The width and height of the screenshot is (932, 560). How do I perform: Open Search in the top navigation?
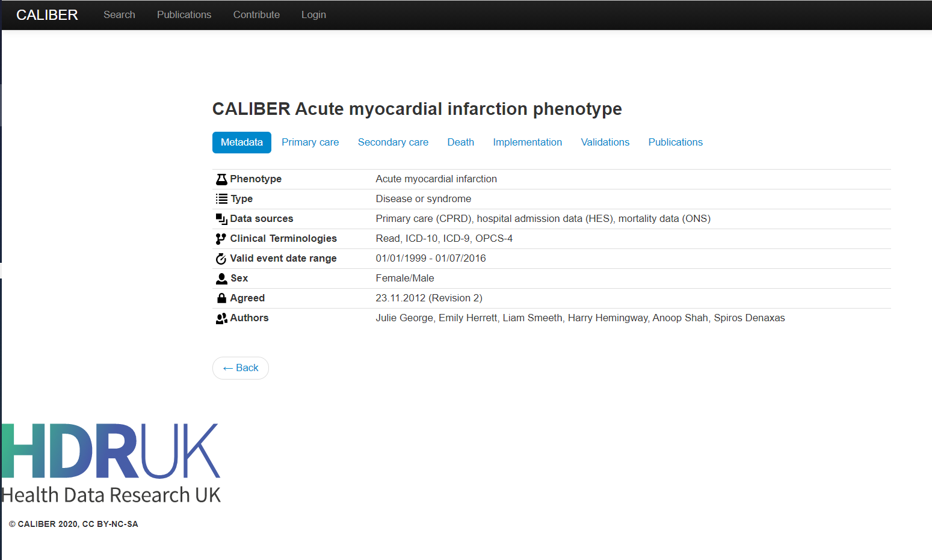point(119,15)
